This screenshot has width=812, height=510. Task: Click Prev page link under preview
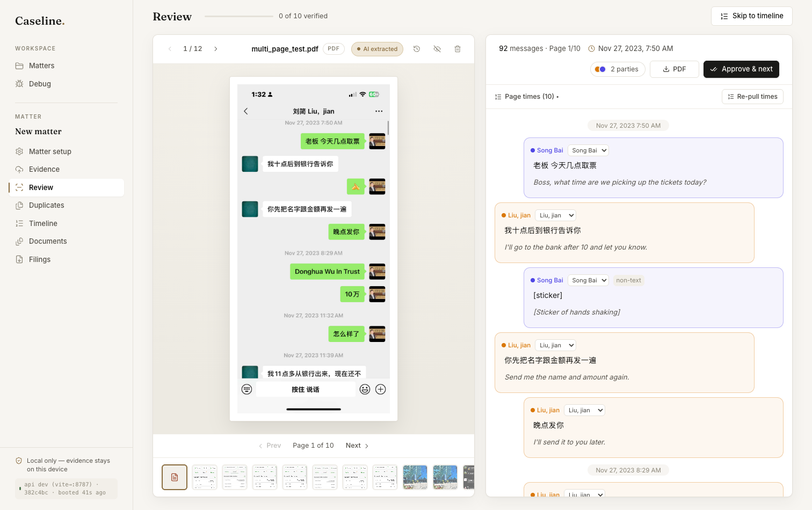[270, 446]
